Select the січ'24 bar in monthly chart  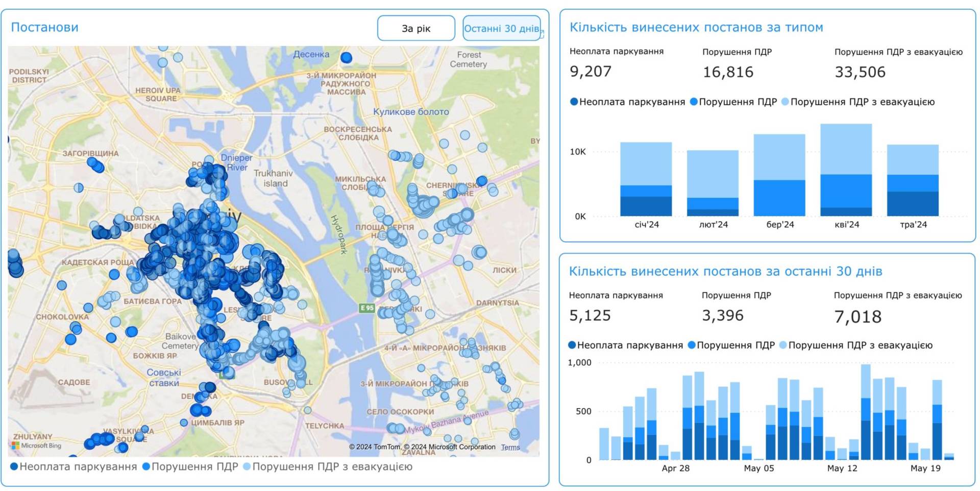pos(646,179)
